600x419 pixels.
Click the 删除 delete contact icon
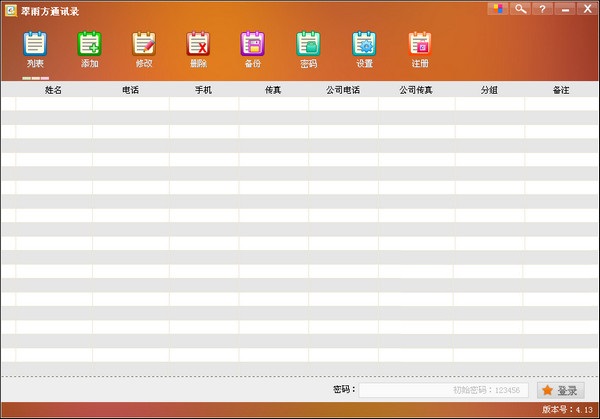[x=198, y=50]
